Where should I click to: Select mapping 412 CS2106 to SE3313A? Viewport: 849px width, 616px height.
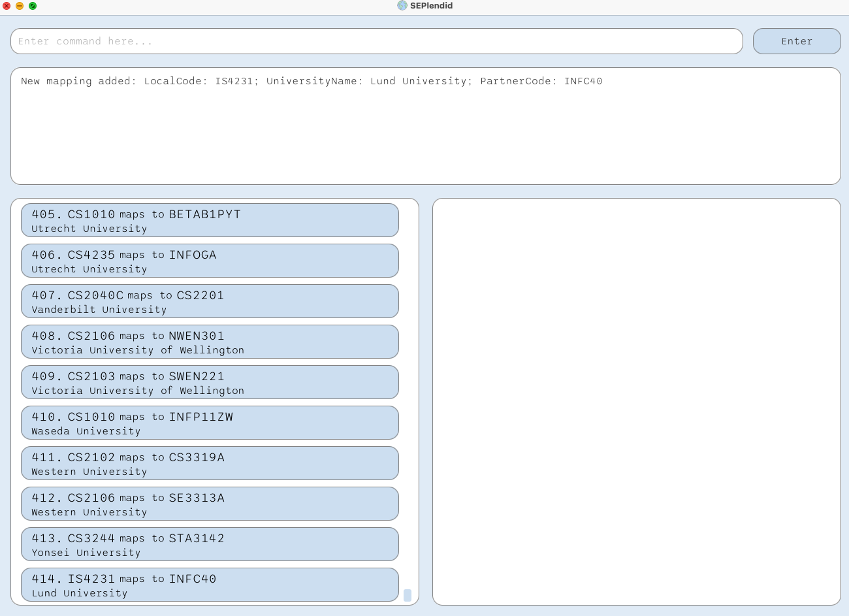tap(210, 504)
